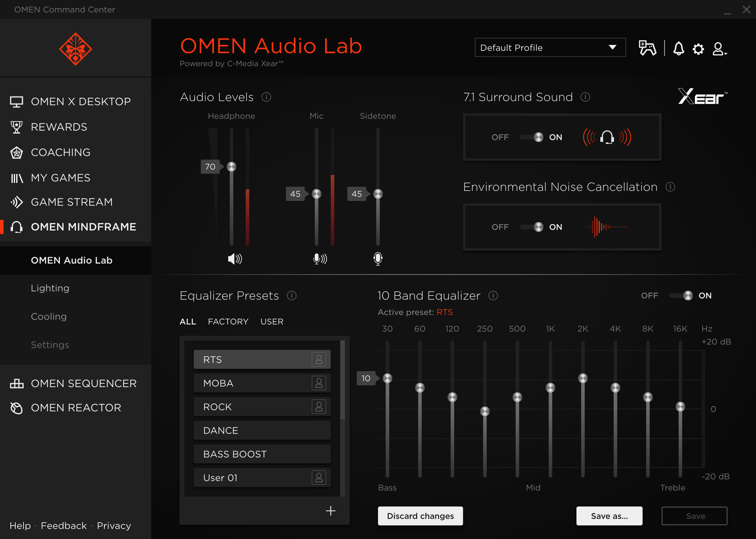Click the user icon on User 01 preset
The width and height of the screenshot is (756, 539).
pos(319,478)
